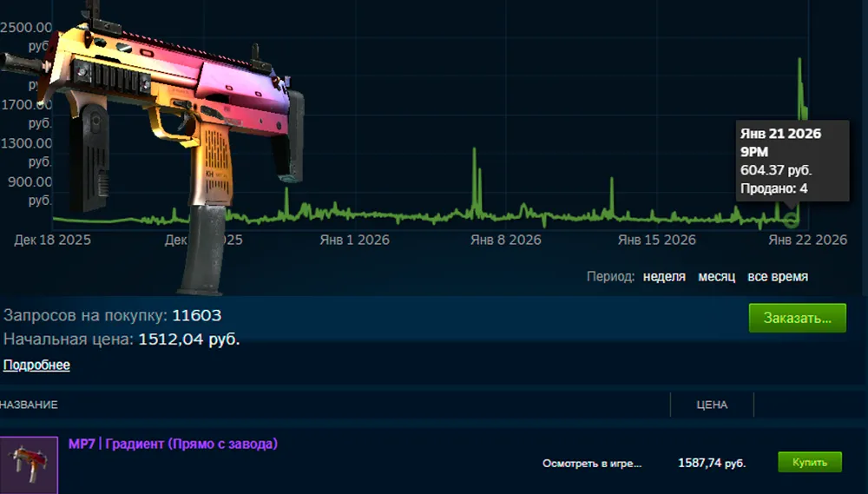Click the Янв 8 2026 axis label
Screen dimensions: 868x494
pos(505,240)
